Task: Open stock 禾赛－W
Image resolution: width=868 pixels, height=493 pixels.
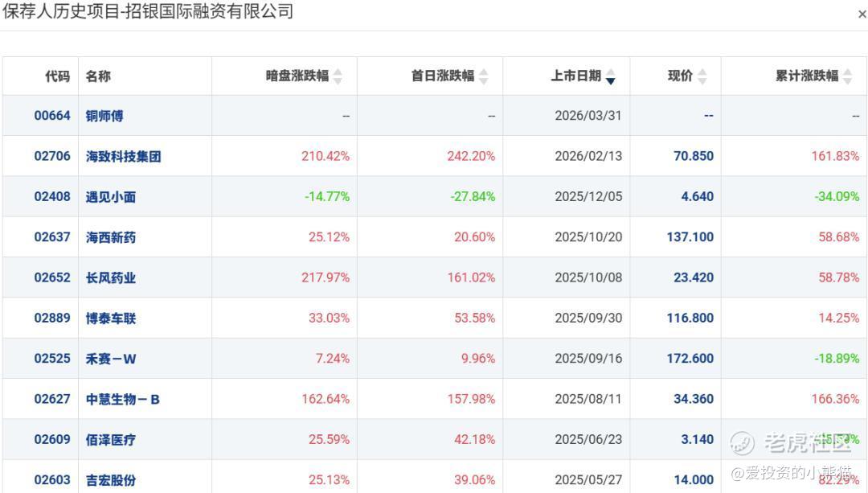Action: 110,359
